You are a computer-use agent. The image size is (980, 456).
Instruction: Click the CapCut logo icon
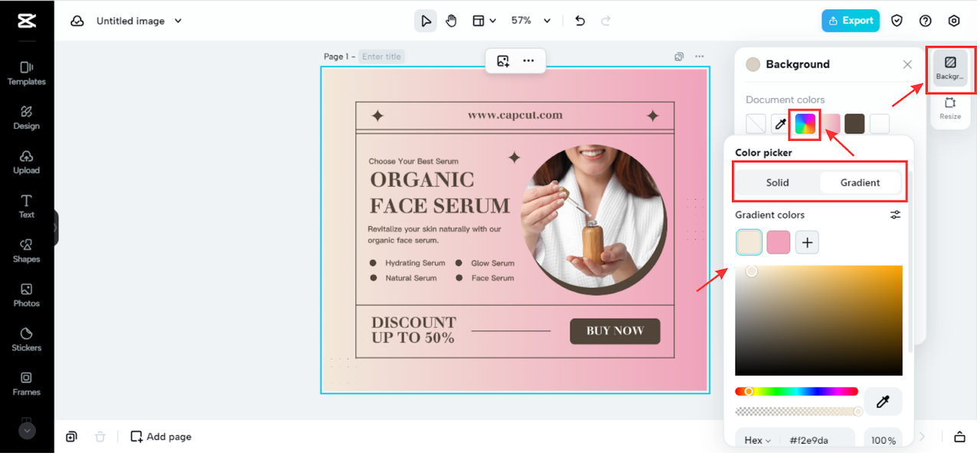tap(27, 21)
